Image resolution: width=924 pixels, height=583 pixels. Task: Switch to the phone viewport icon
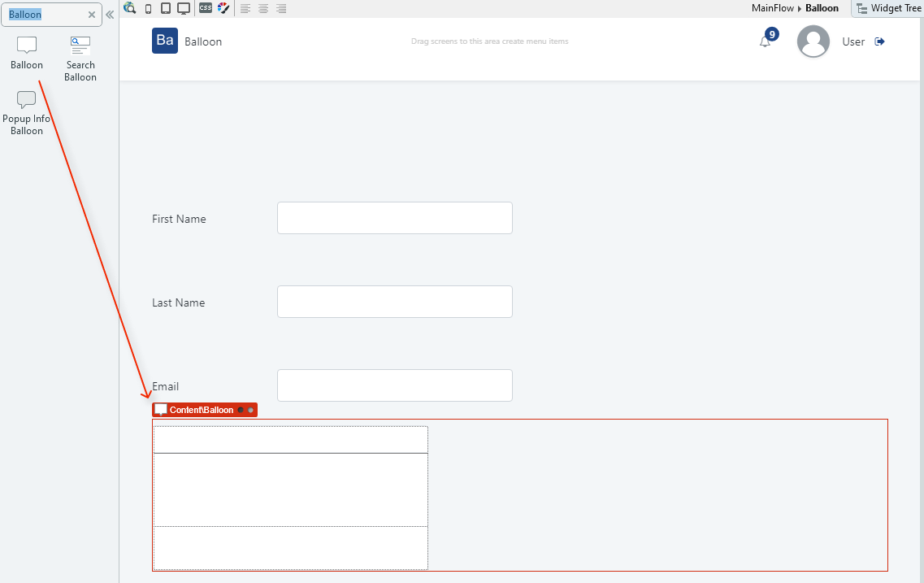coord(148,8)
